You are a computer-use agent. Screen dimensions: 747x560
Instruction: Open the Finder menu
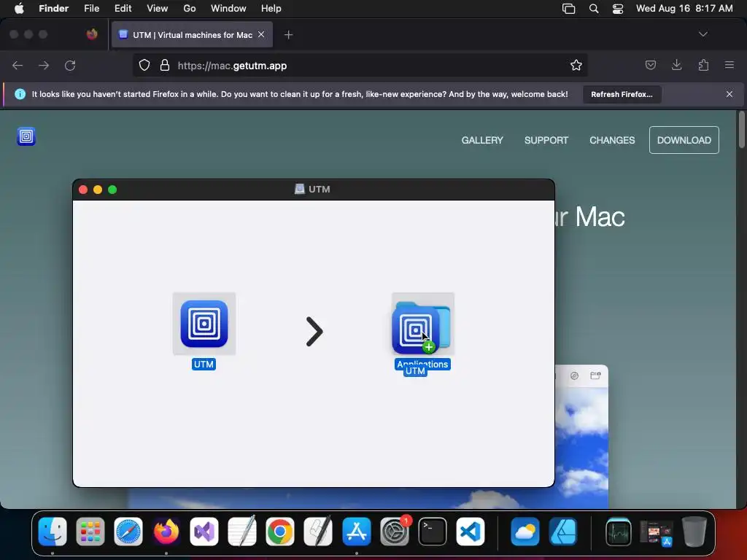[x=53, y=9]
